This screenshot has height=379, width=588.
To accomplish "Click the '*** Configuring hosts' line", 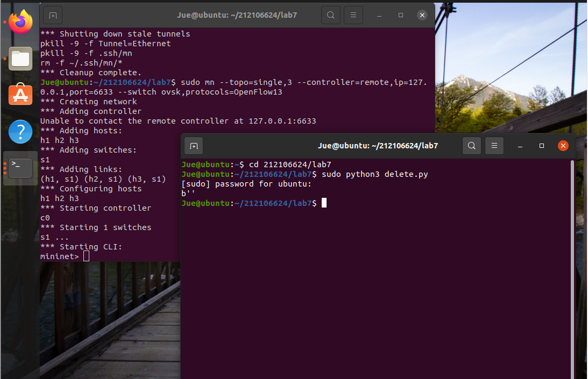I will coord(91,189).
